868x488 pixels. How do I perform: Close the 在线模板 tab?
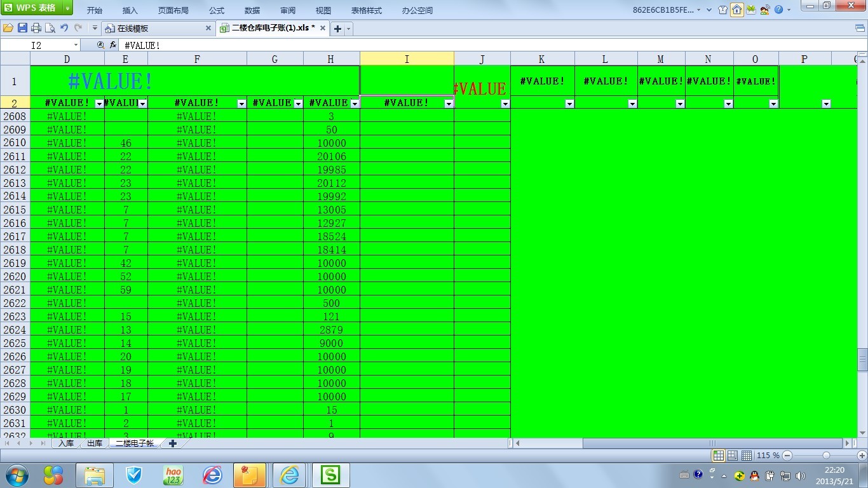208,29
